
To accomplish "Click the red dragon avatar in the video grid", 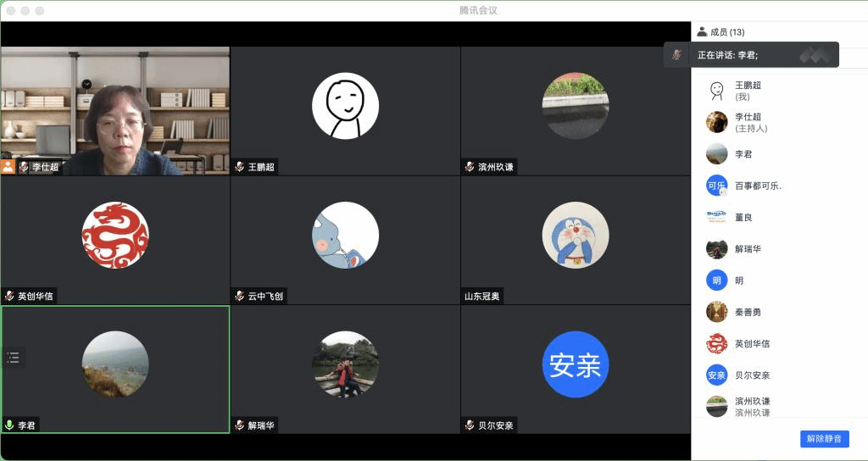I will point(115,235).
